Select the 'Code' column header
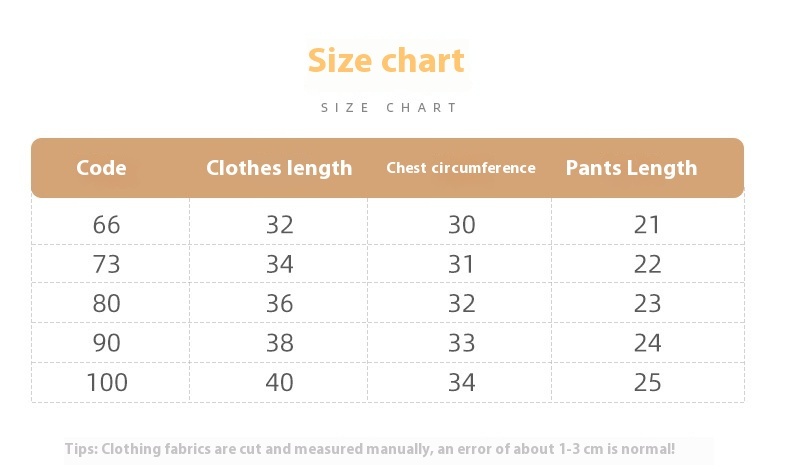 [101, 168]
